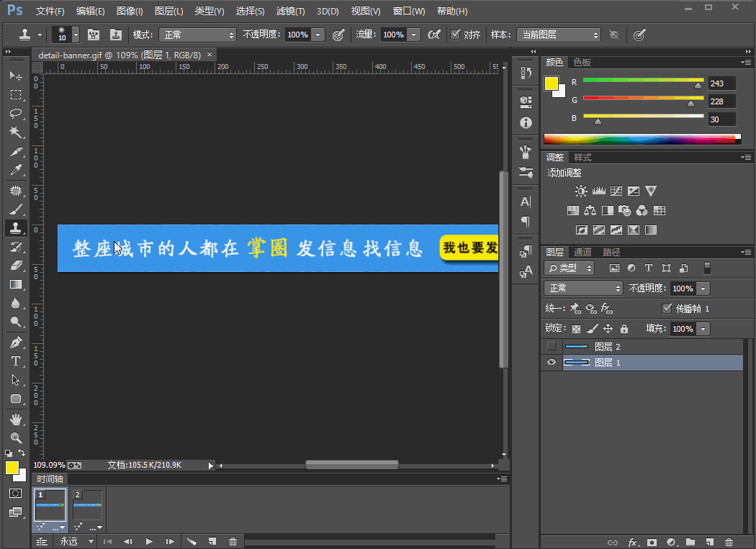The height and width of the screenshot is (549, 756).
Task: Delete selected timeline frame
Action: tap(233, 541)
